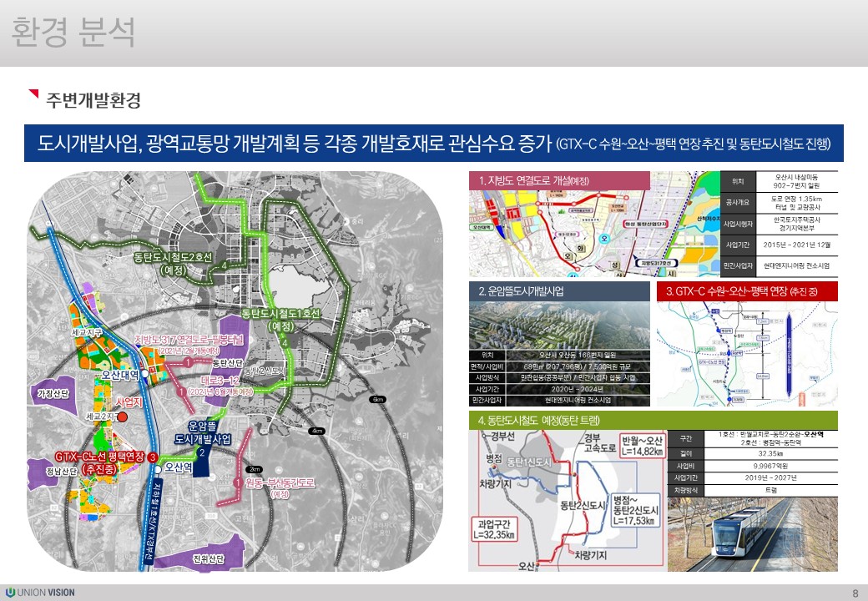This screenshot has width=868, height=601.
Task: Click the 병점~동탄2신도시 L=17.53km box
Action: 635,510
